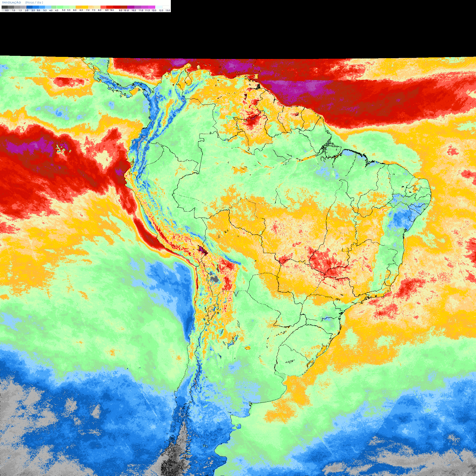Click the 12.5 legend value
Viewport: 476px width, 476px height.
click(161, 10)
